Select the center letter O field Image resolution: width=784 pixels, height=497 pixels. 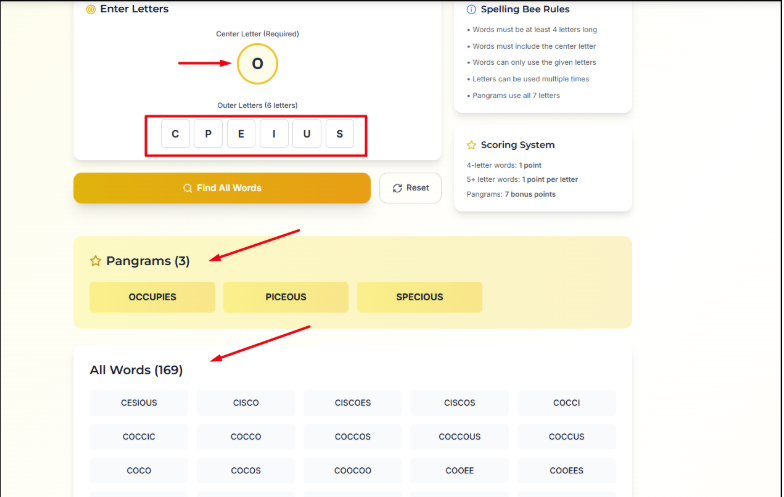click(x=258, y=64)
